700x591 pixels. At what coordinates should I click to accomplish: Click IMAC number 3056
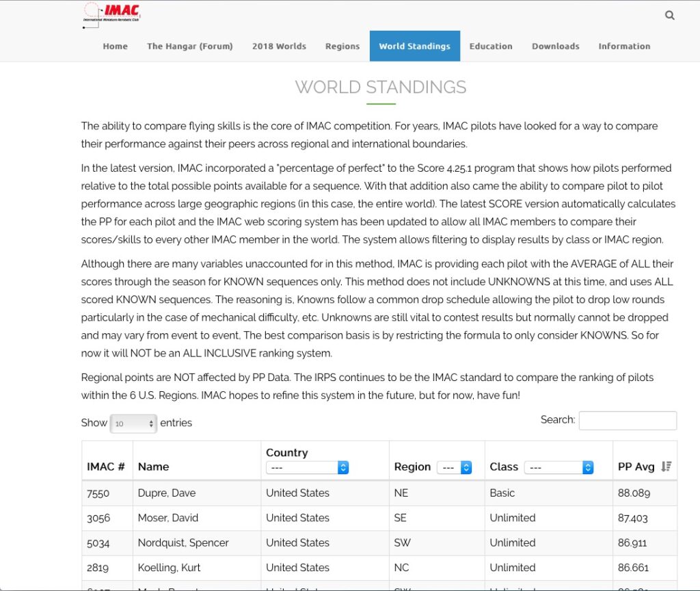point(98,518)
